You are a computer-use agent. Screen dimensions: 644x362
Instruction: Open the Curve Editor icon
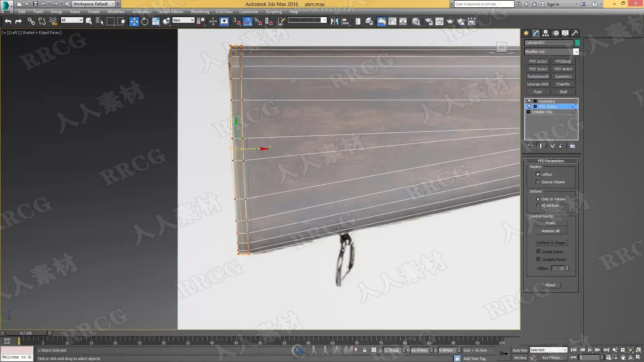[392, 22]
